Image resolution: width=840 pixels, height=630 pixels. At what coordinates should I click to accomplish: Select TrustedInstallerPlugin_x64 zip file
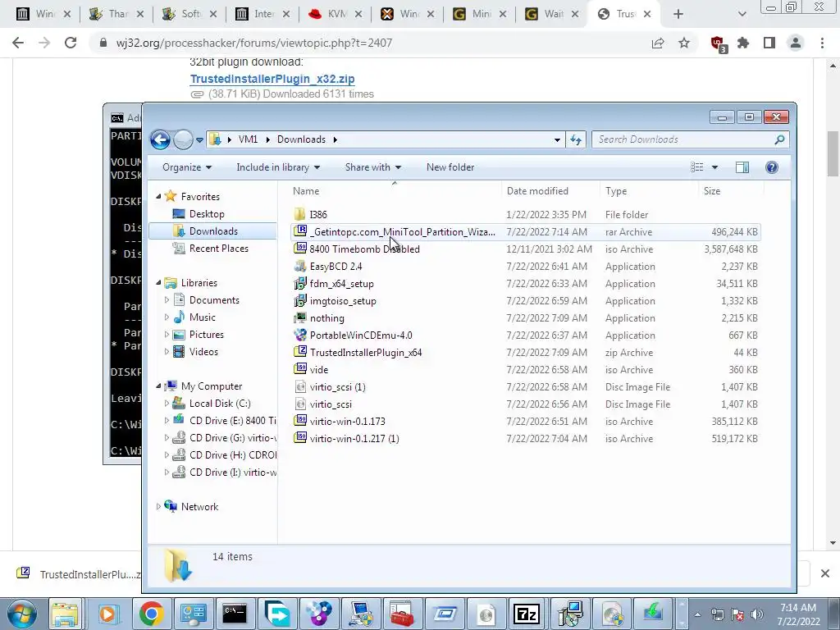click(x=366, y=353)
